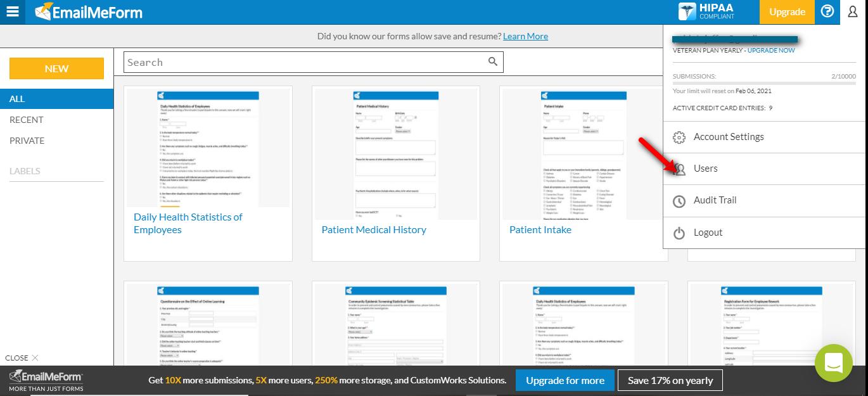Click the search magnifier icon
Image resolution: width=868 pixels, height=396 pixels.
point(493,61)
